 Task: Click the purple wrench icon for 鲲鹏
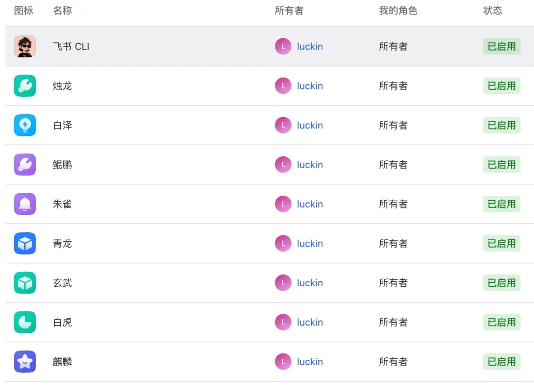click(25, 165)
